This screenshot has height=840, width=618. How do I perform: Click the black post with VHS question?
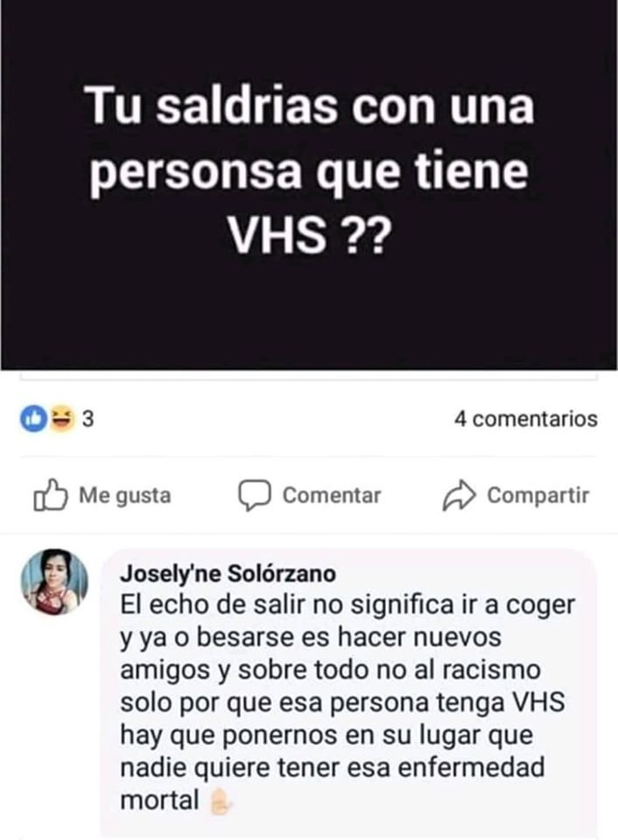click(309, 185)
